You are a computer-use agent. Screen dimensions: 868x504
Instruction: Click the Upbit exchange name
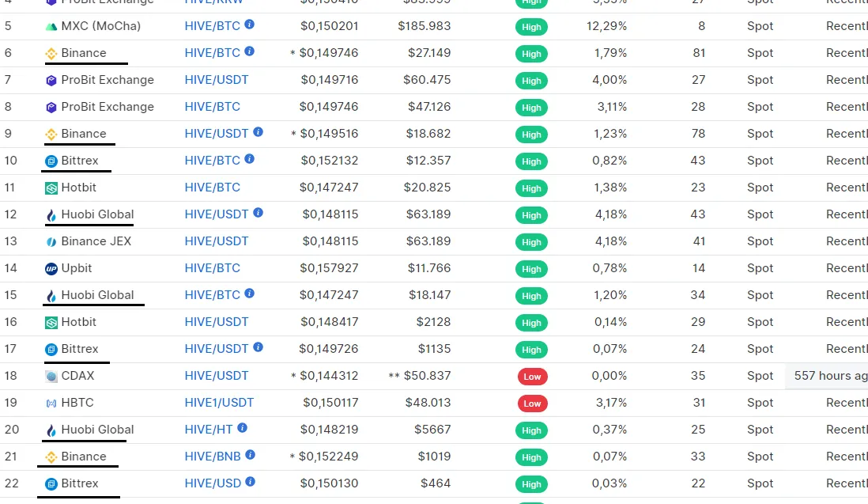coord(77,268)
